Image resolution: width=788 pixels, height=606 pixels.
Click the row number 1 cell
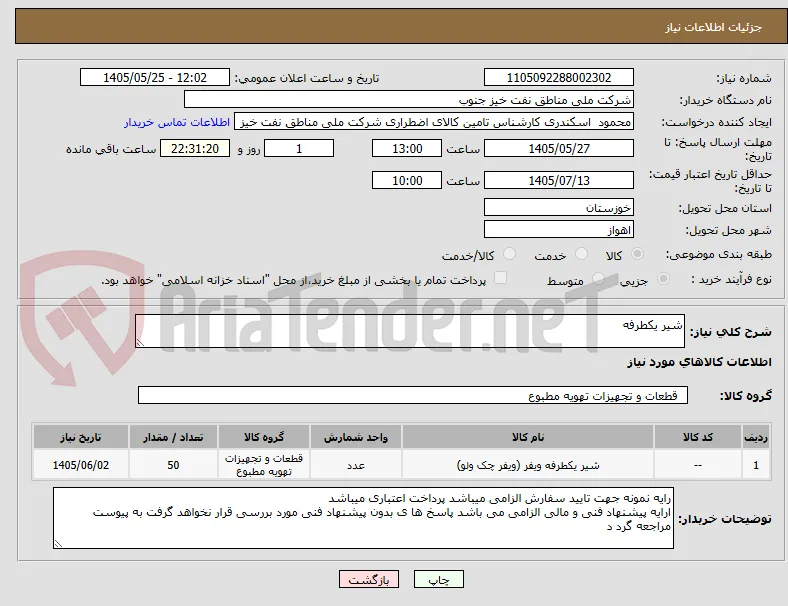[756, 465]
